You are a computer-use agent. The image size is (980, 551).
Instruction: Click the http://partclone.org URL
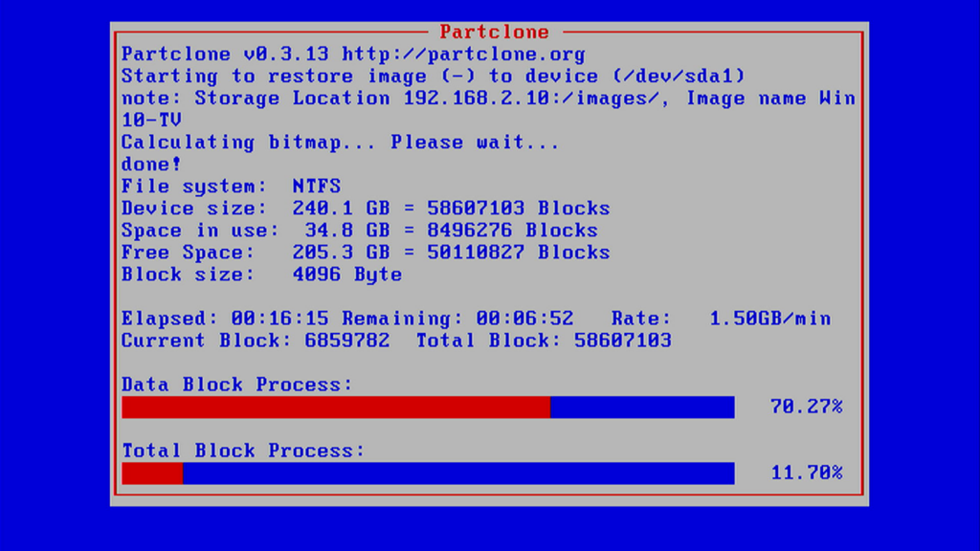click(x=463, y=55)
